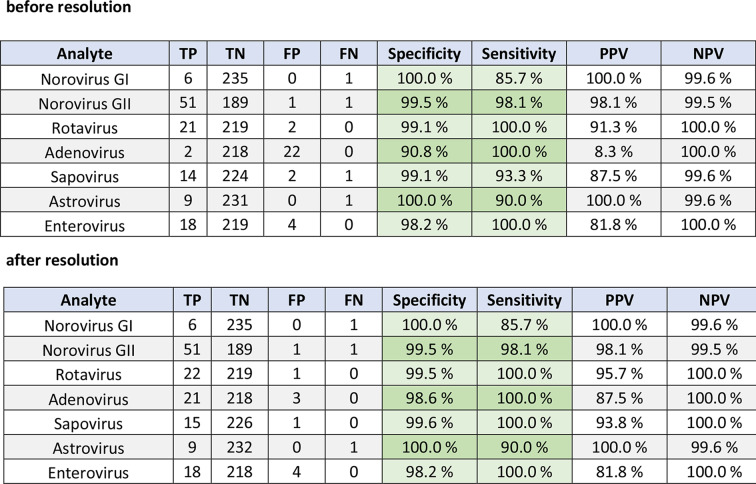Click the TN value 232 for Astrovirus

pos(240,447)
